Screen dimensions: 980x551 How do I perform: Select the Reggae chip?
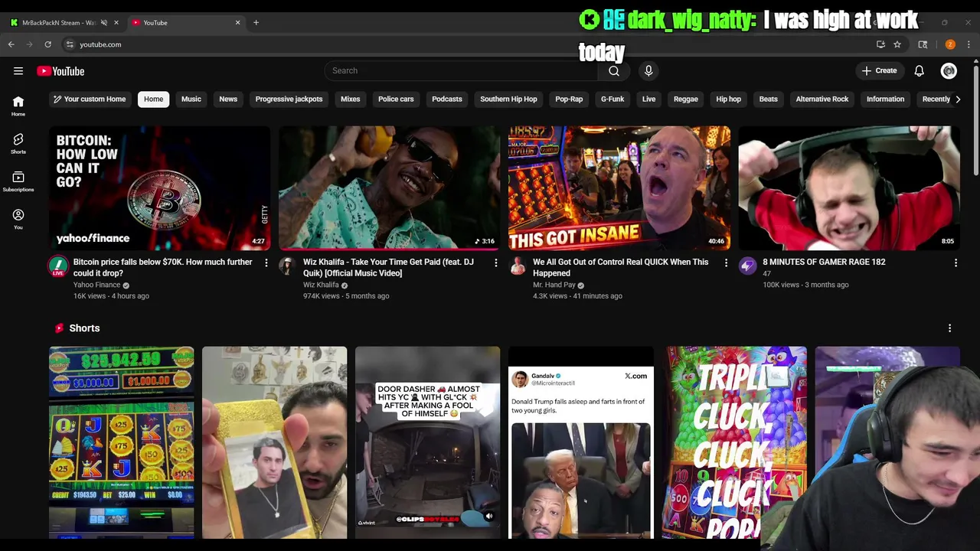pyautogui.click(x=685, y=99)
